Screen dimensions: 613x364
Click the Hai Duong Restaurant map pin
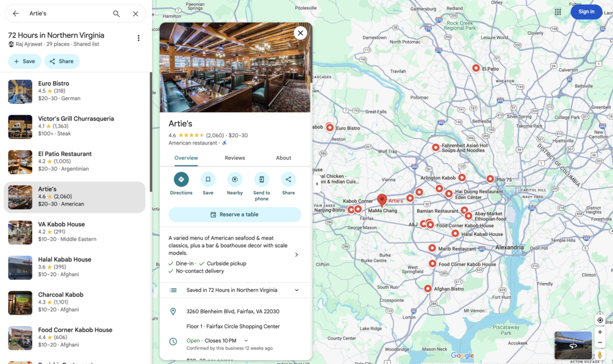click(x=449, y=193)
